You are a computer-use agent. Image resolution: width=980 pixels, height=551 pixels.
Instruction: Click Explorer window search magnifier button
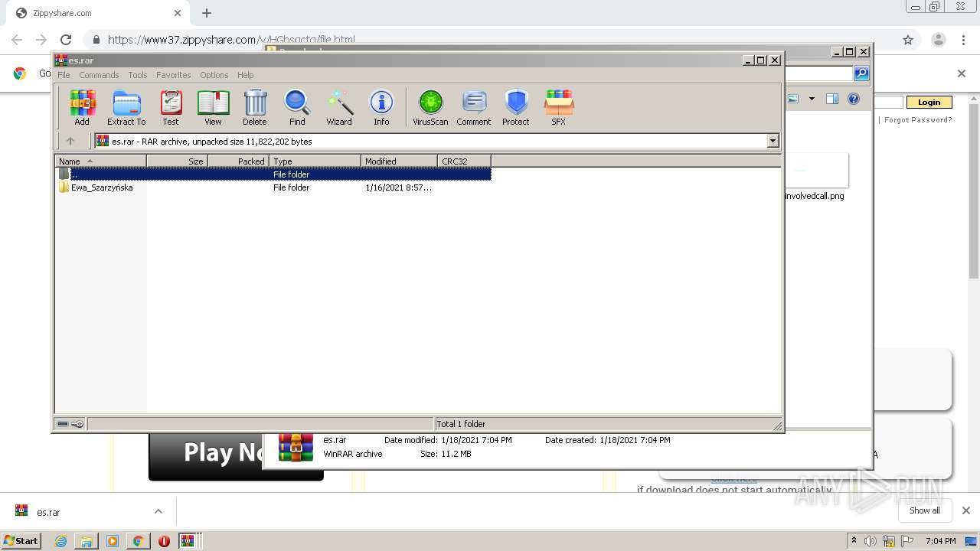861,73
